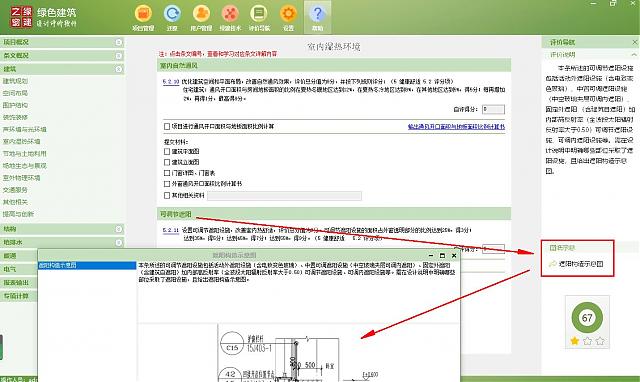Open the 报表输出 section
The height and width of the screenshot is (382, 640).
[x=19, y=283]
